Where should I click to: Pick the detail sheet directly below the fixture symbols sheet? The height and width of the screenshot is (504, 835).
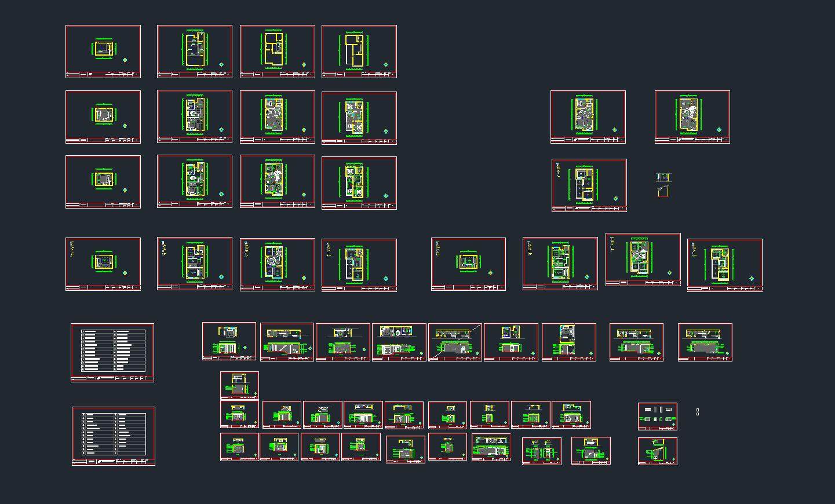(x=658, y=451)
